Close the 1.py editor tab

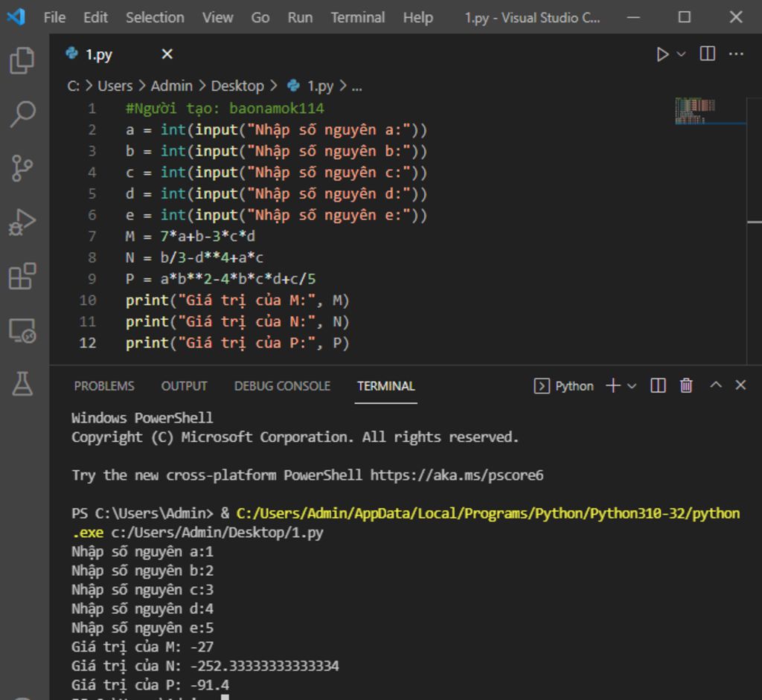tap(167, 54)
